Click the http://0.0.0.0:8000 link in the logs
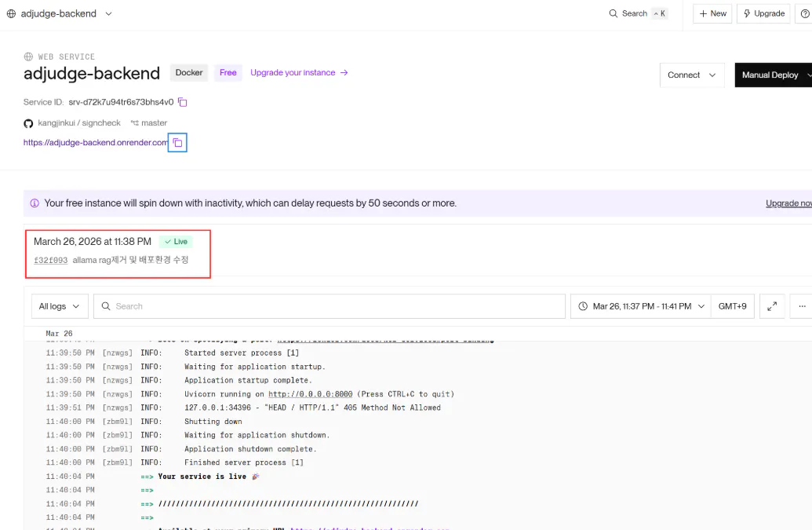This screenshot has width=812, height=530. point(310,394)
